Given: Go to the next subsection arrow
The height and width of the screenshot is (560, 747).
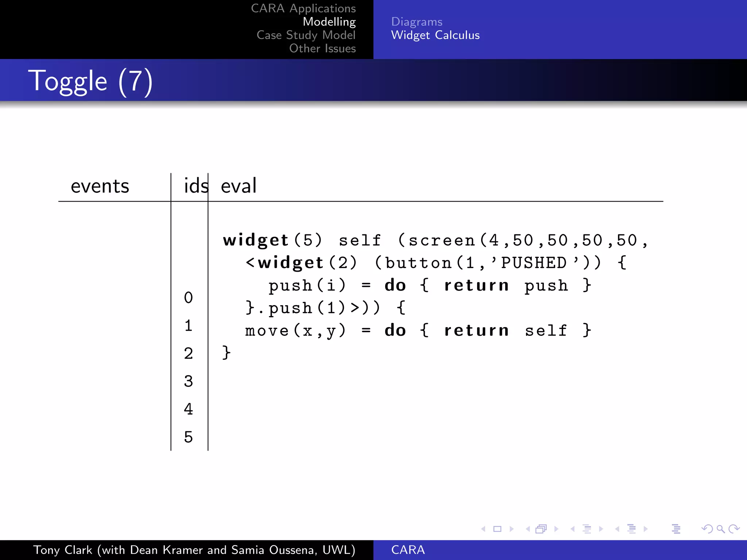Looking at the screenshot, I should [x=601, y=529].
